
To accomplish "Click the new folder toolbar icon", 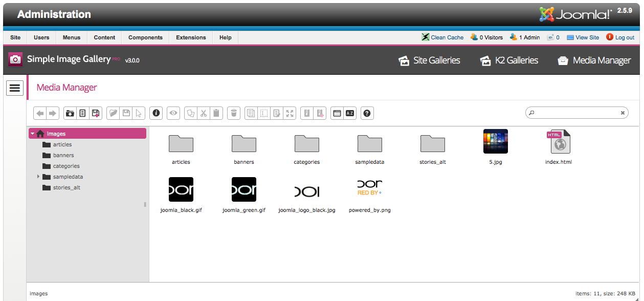I will [x=70, y=113].
